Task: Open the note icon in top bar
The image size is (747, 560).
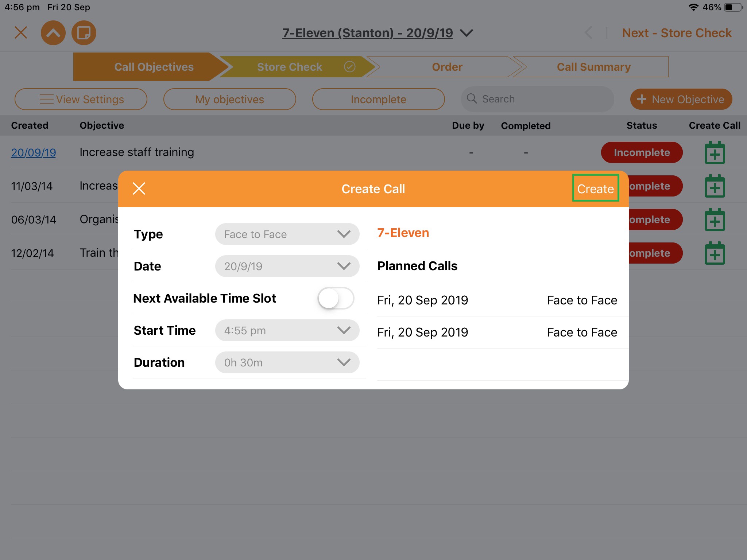Action: coord(84,33)
